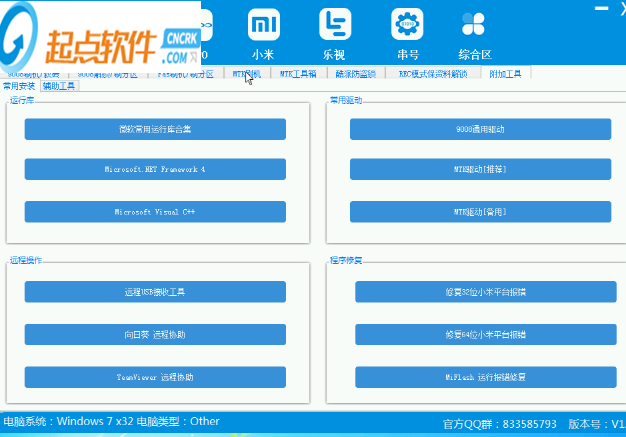
Task: Run MiFlash 运行报错修复
Action: 485,377
